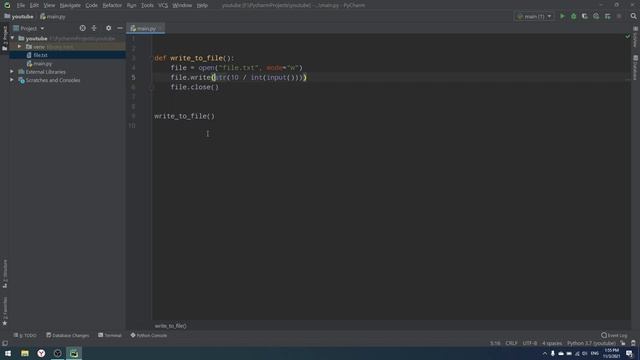This screenshot has width=640, height=360.
Task: Click taskbar clock showing 1:55 PM
Action: [611, 353]
